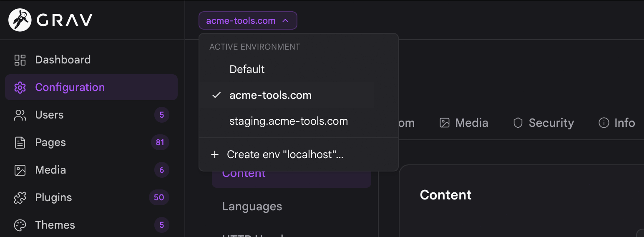Click the Plugins puzzle icon
Viewport: 644px width, 237px height.
20,197
